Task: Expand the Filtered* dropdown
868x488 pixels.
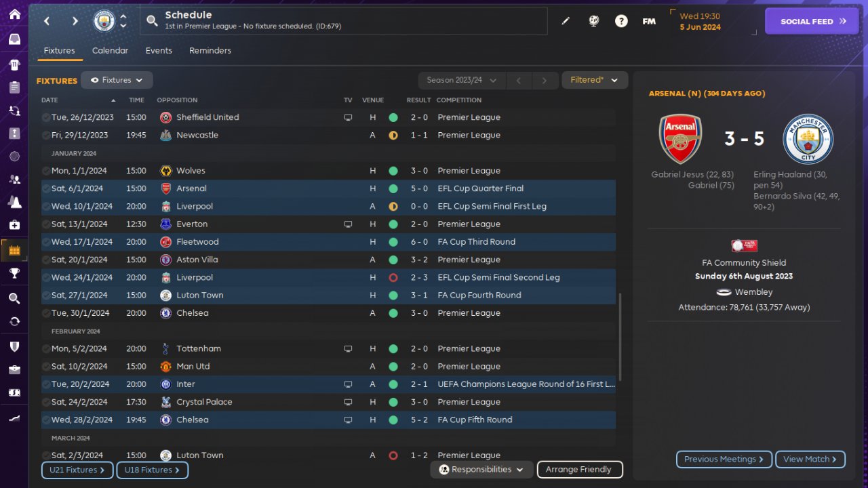Action: click(x=594, y=80)
